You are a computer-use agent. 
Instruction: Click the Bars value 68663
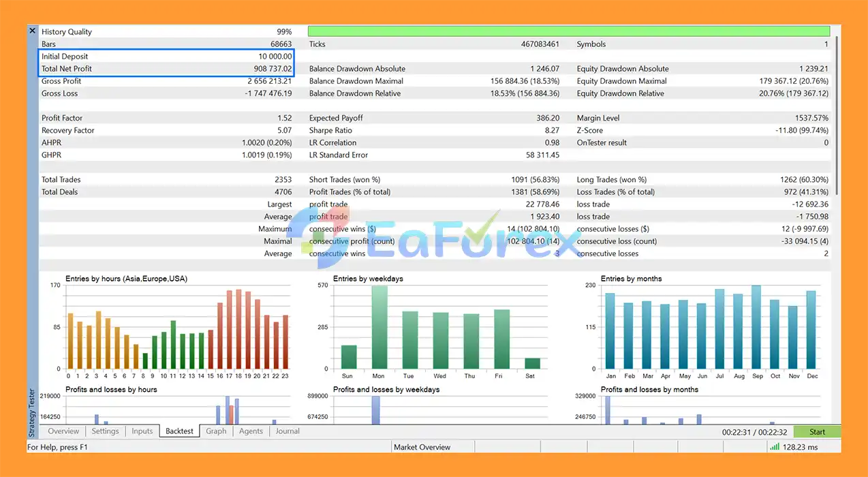[281, 44]
